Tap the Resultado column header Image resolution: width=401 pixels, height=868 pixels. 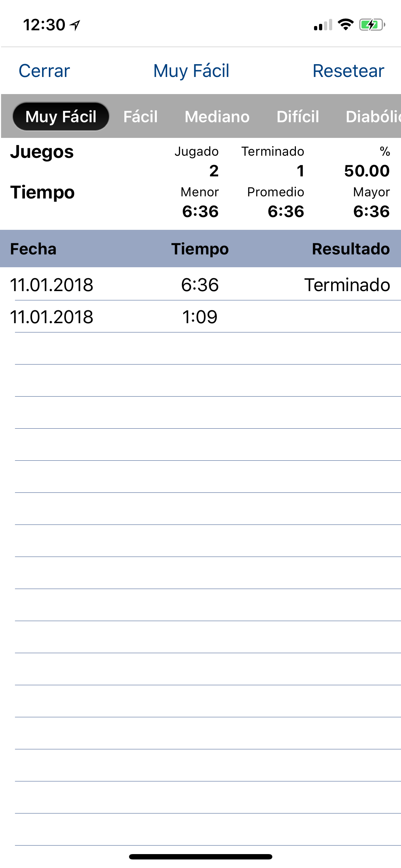pos(351,249)
